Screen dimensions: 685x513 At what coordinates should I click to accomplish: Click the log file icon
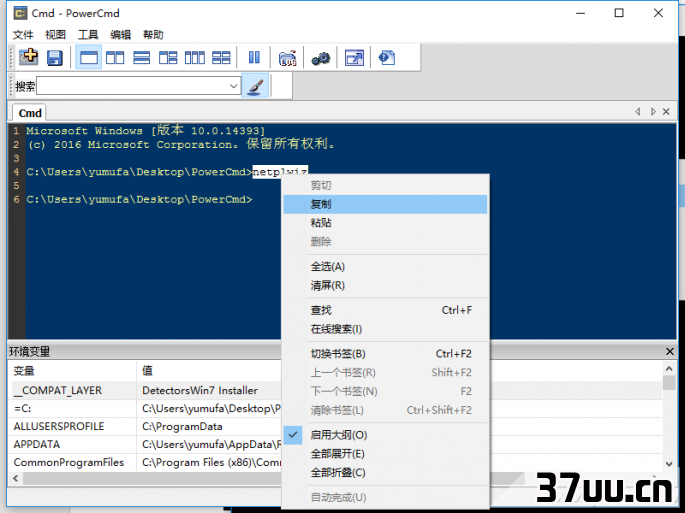pyautogui.click(x=287, y=58)
